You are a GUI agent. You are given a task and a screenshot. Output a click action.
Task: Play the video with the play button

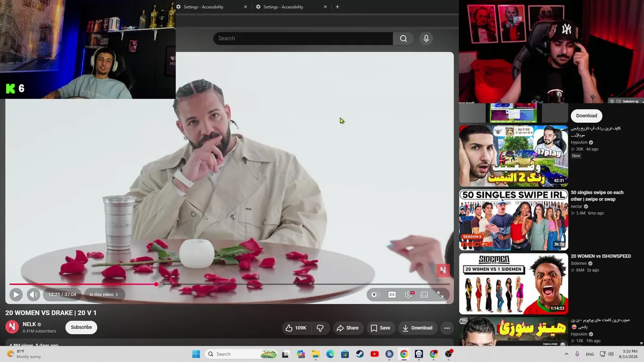coord(16,295)
